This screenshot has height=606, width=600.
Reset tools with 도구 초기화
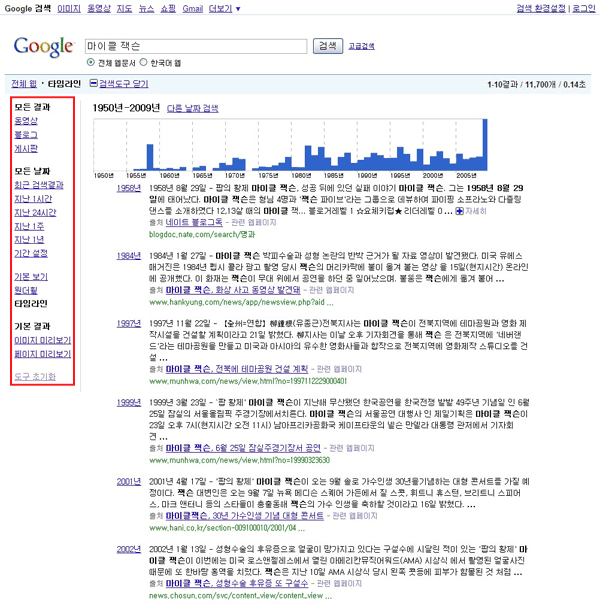[x=35, y=376]
